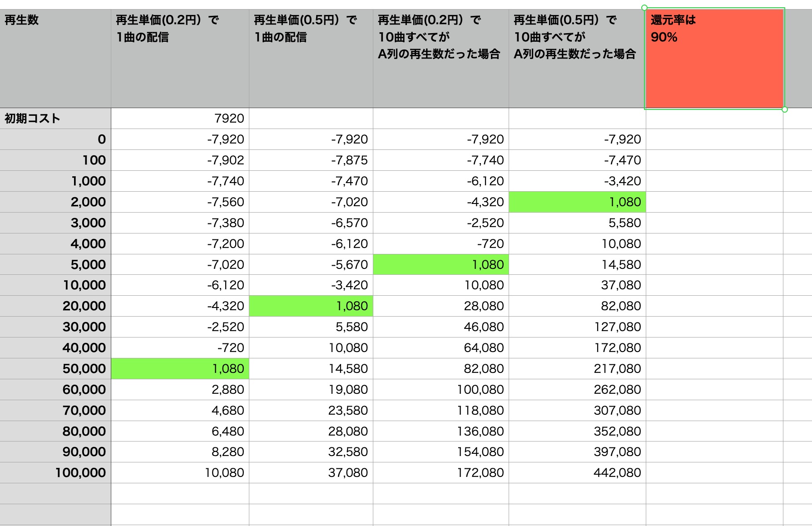Viewport: 812px width, 526px height.
Task: Click top-left selection handle of red cell
Action: point(644,8)
